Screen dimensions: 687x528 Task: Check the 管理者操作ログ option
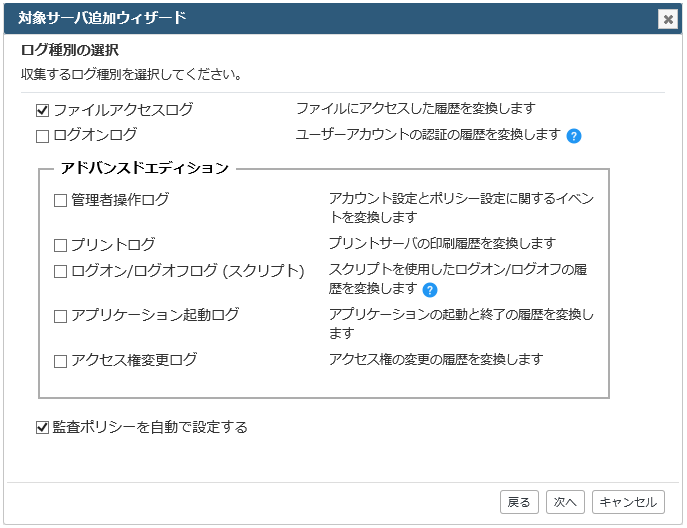60,201
